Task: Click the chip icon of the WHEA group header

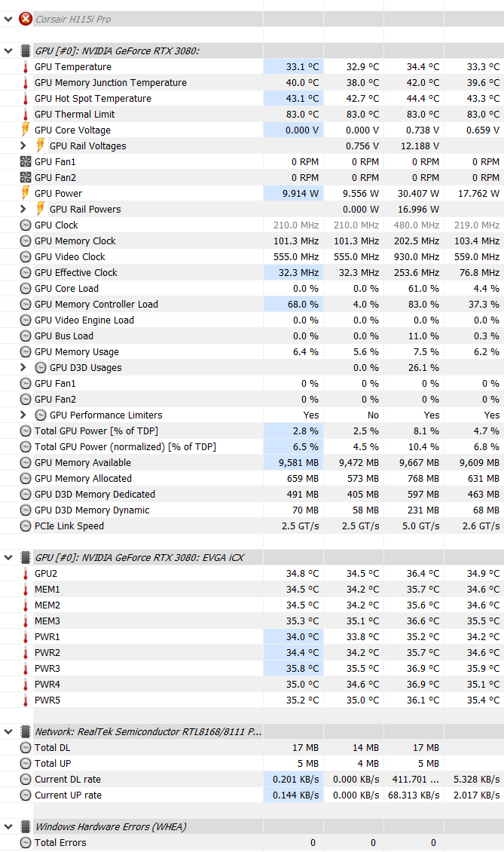Action: tap(26, 827)
